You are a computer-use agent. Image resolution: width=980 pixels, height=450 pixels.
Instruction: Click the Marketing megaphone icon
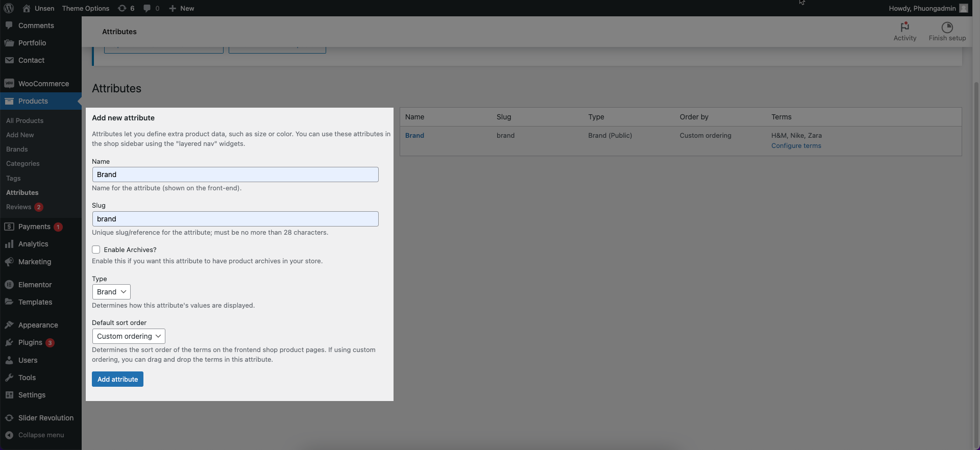click(x=9, y=262)
